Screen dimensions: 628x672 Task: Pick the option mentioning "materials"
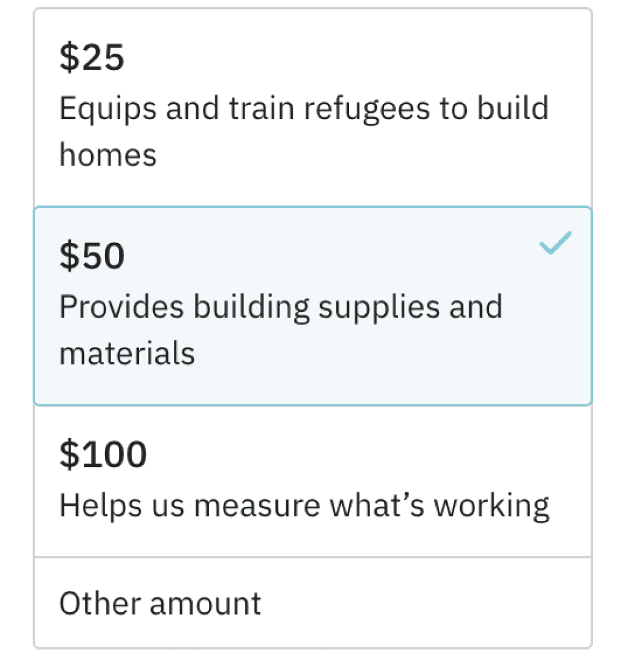[313, 306]
